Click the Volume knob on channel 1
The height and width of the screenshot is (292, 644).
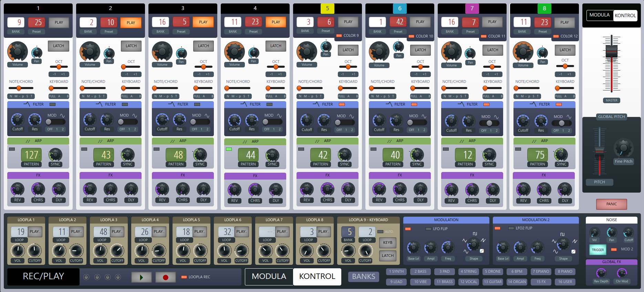point(17,52)
